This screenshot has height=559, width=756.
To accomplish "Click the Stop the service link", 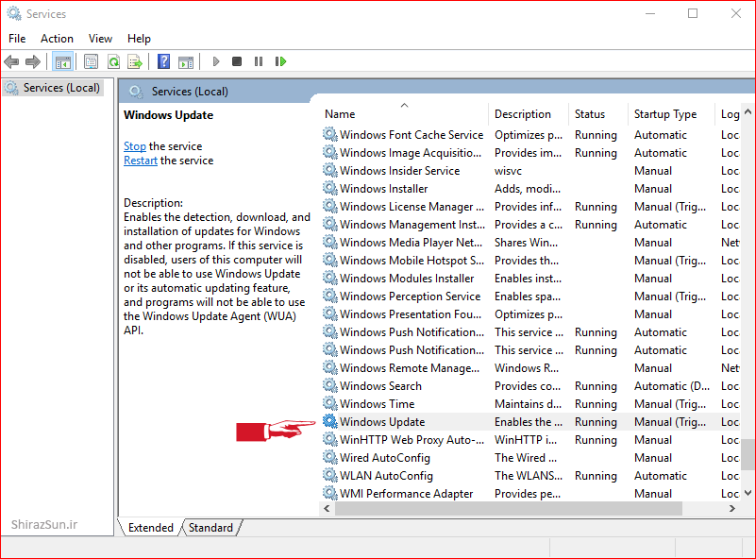I will coord(135,146).
